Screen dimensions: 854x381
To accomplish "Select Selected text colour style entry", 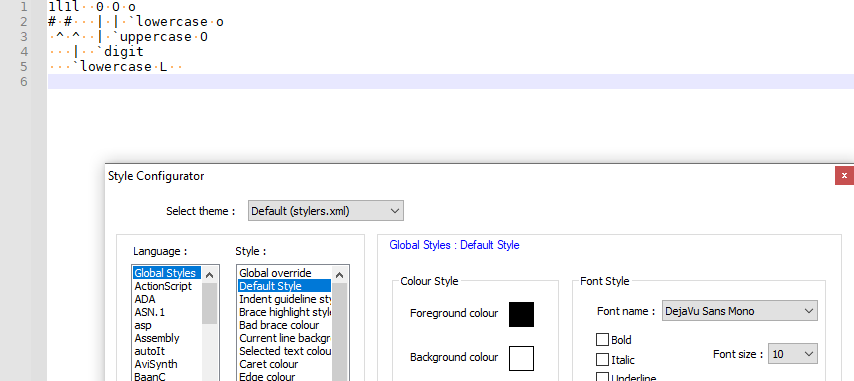I will [284, 351].
